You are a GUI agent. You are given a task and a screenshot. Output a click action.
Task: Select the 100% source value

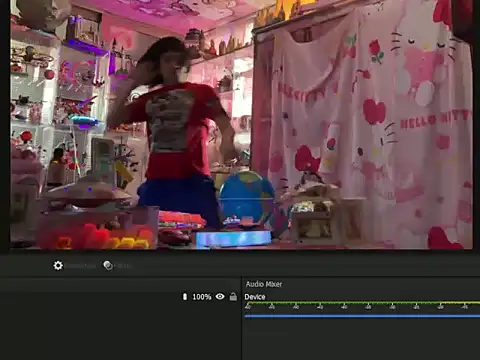pyautogui.click(x=202, y=297)
